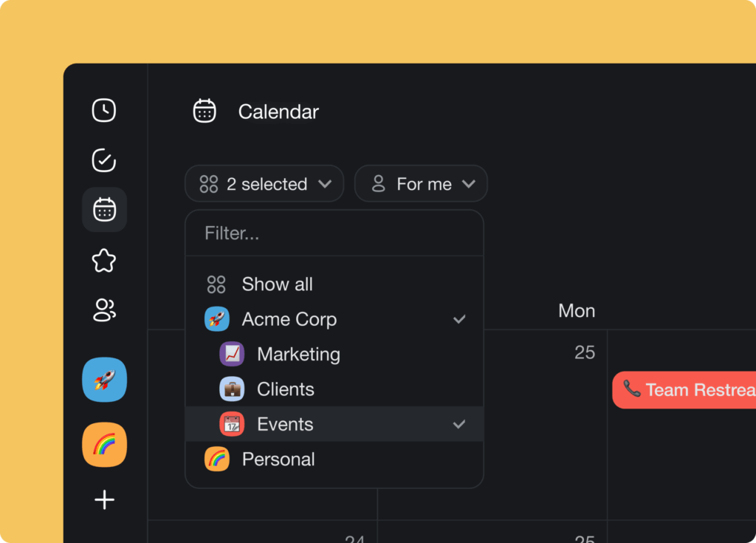
Task: Click Monday the 25th in the calendar grid
Action: tap(584, 352)
